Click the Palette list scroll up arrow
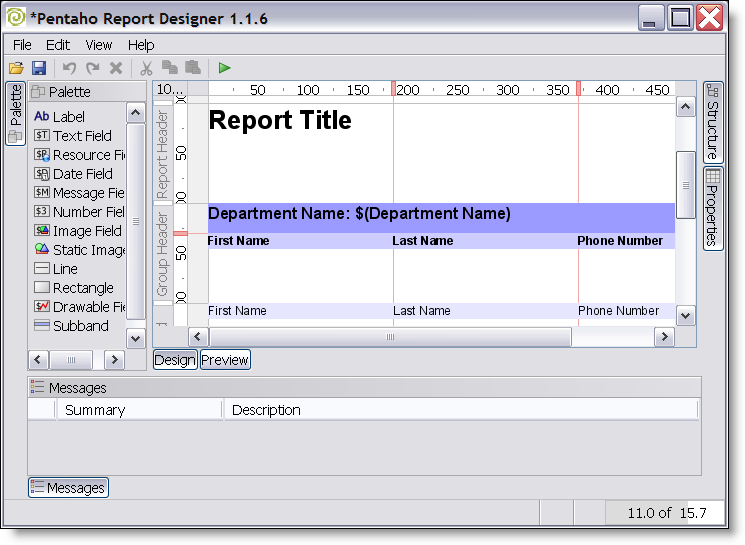The height and width of the screenshot is (545, 745). [135, 113]
